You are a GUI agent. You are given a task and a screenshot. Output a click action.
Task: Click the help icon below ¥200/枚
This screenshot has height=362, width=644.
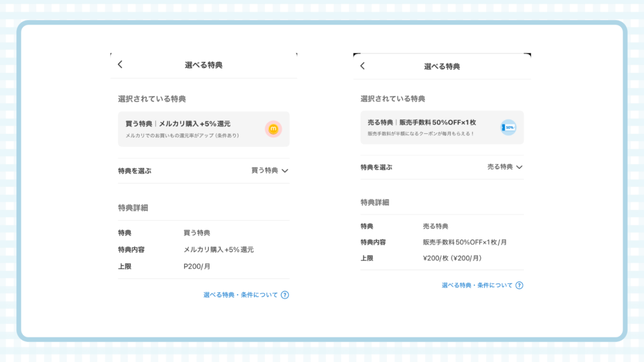coord(519,285)
